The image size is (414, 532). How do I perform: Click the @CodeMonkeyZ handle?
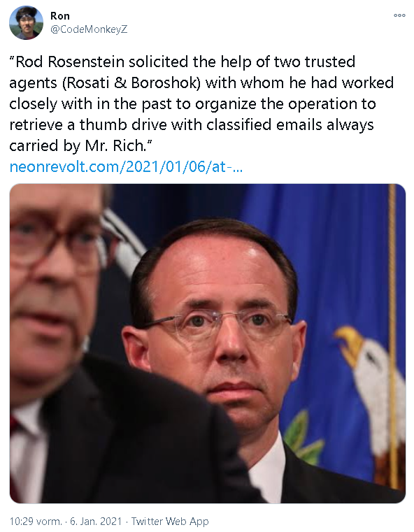[89, 29]
